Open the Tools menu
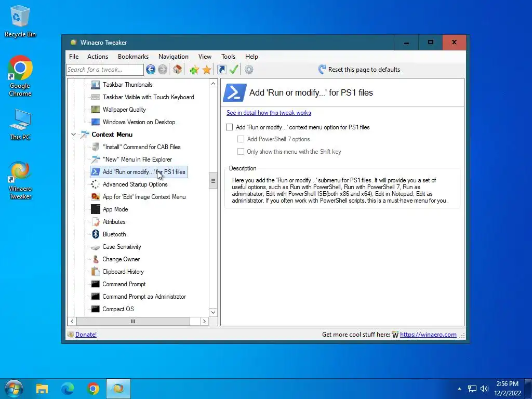532x399 pixels. (x=229, y=57)
